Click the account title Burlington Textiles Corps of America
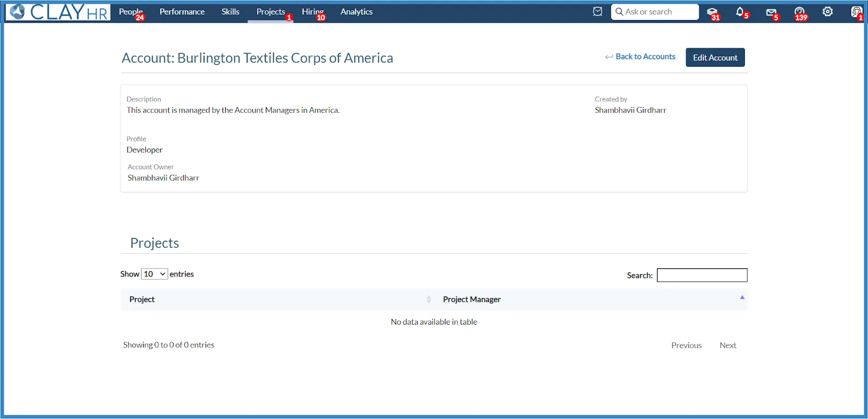This screenshot has height=419, width=868. click(x=285, y=58)
